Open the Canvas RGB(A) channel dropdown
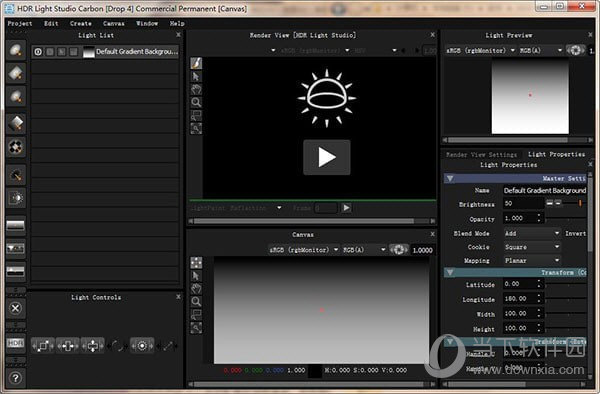Image resolution: width=600 pixels, height=394 pixels. pos(364,250)
